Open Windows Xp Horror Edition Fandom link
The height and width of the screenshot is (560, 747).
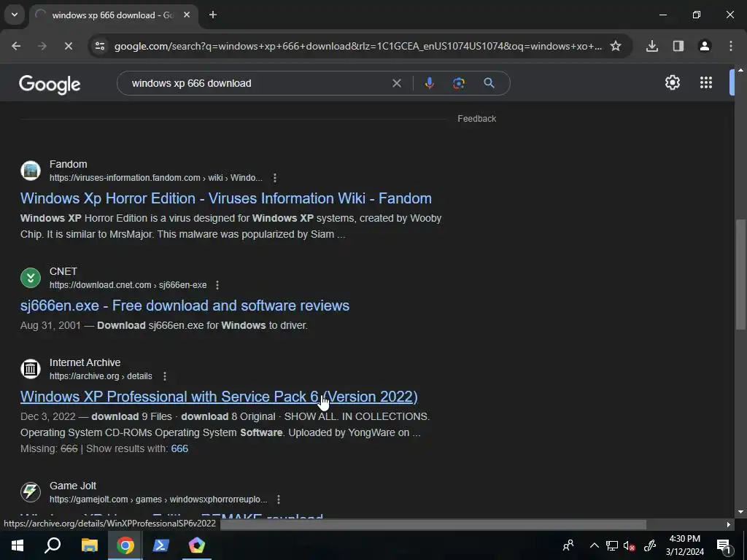click(x=226, y=198)
